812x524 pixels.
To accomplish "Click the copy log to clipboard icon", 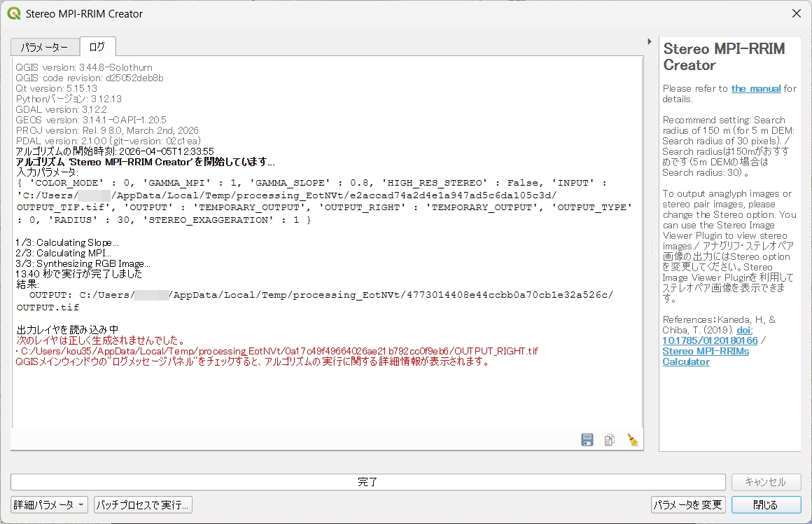I will (x=610, y=440).
